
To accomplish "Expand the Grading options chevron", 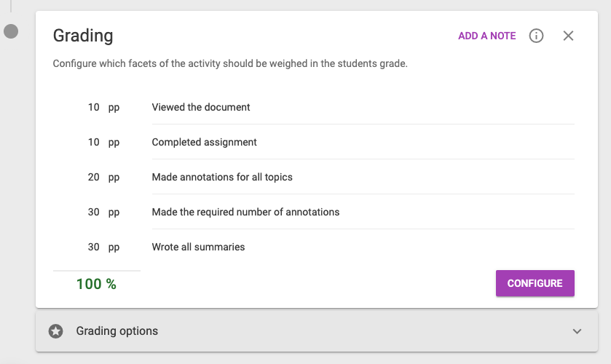I will tap(577, 331).
